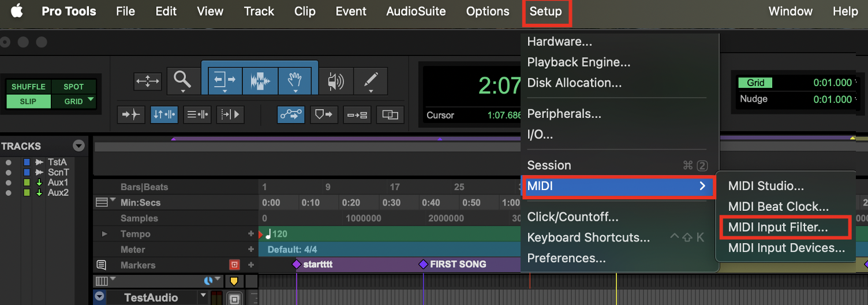Select the Zoomer magnifying glass tool

coord(183,80)
